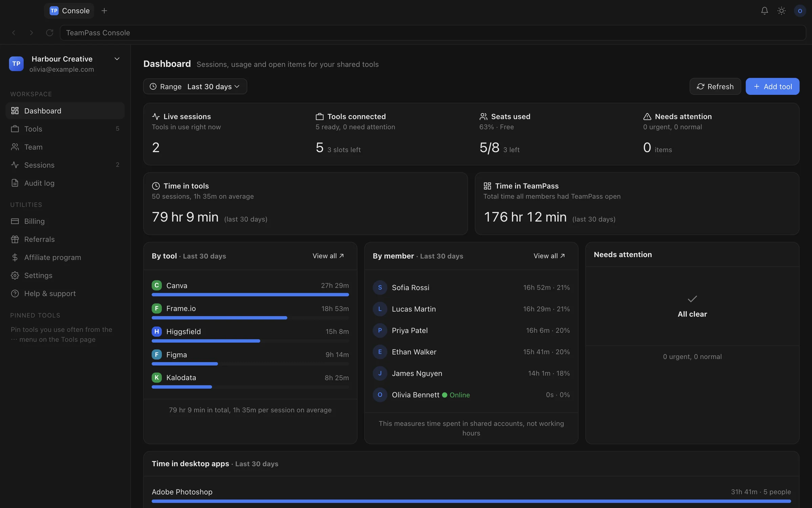Select the Priya Patel member row
Viewport: 812px width, 508px height.
tap(471, 330)
